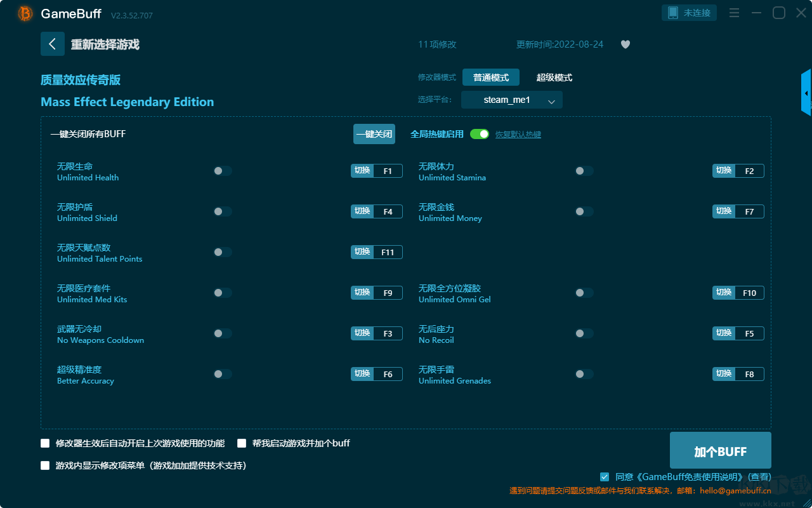812x508 pixels.
Task: Click the F11 hotkey field
Action: point(388,252)
